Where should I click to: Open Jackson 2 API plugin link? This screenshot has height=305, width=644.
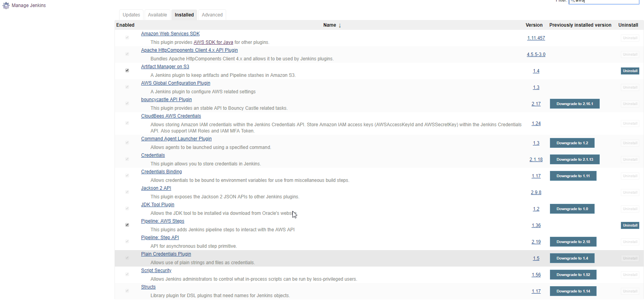pyautogui.click(x=156, y=188)
